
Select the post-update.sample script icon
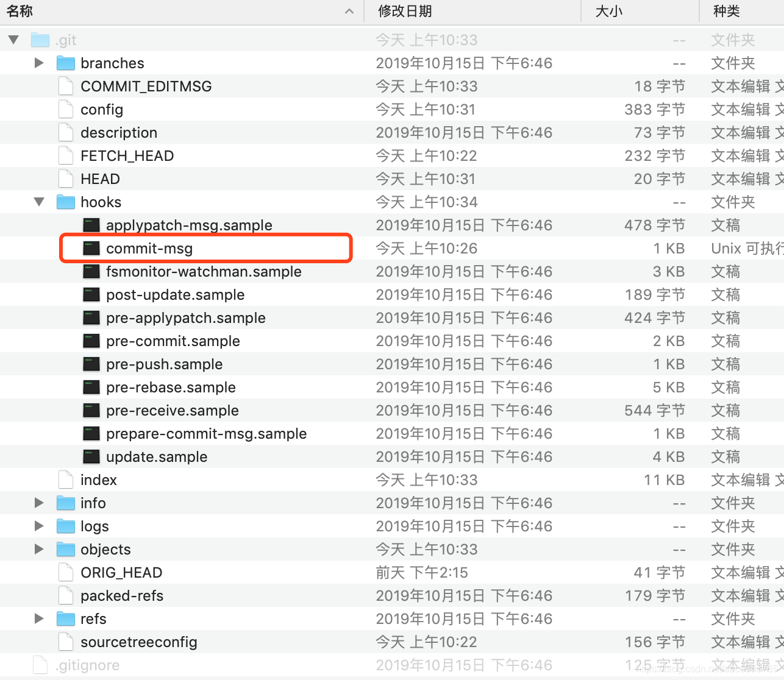(x=91, y=294)
